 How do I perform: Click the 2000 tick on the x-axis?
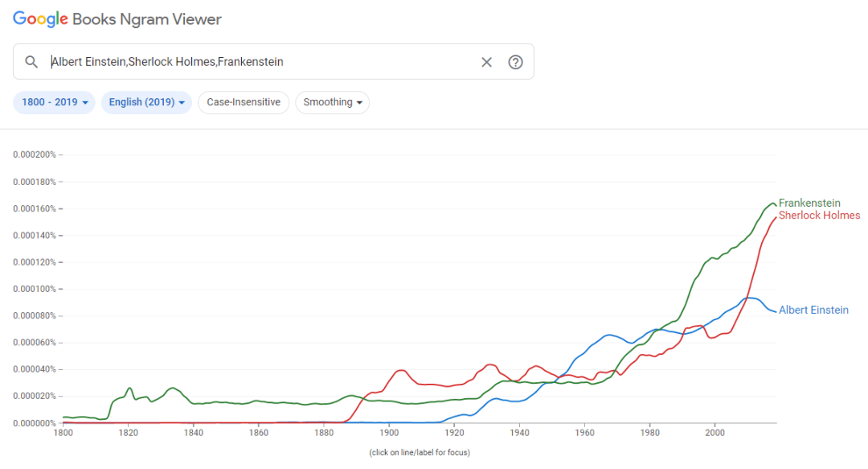click(x=714, y=432)
